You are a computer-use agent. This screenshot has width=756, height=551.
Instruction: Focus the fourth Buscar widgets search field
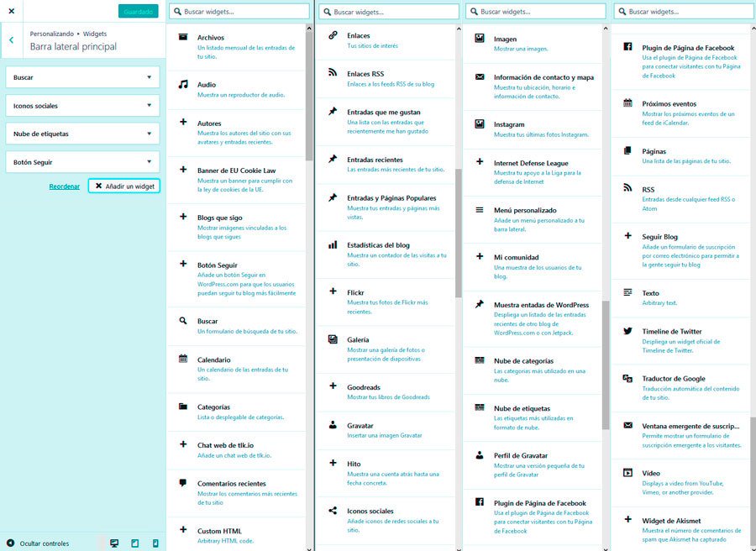click(x=684, y=12)
